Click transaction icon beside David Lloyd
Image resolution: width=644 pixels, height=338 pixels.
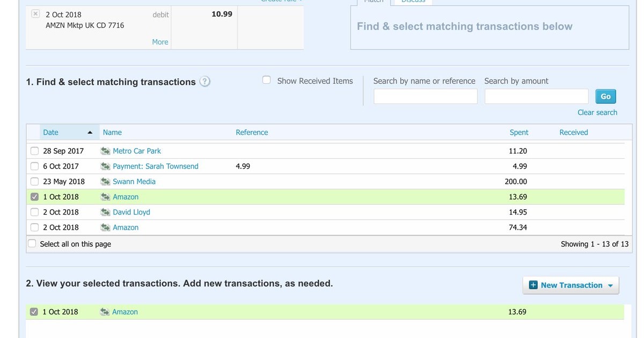pyautogui.click(x=105, y=212)
